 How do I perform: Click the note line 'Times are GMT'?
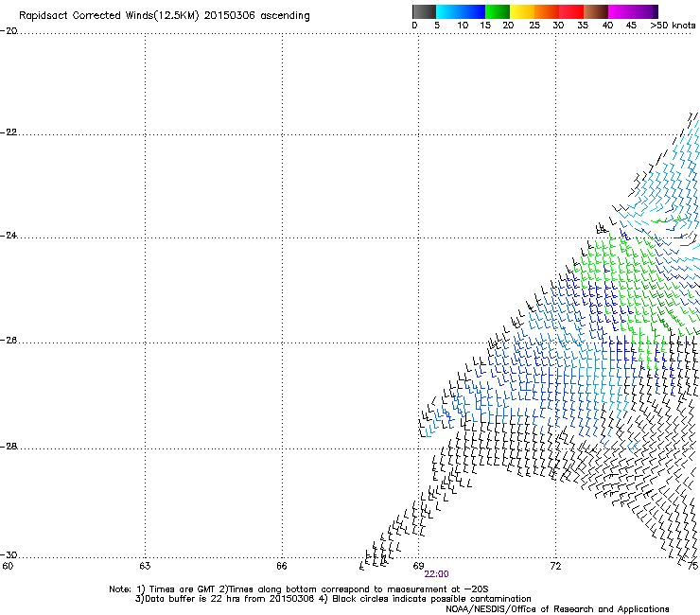(x=298, y=589)
